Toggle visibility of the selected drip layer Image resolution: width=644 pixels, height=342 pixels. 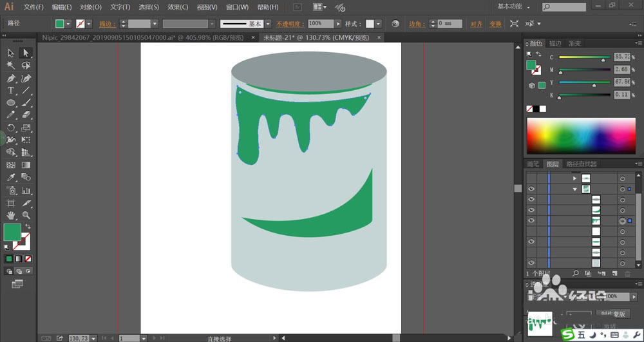[531, 220]
